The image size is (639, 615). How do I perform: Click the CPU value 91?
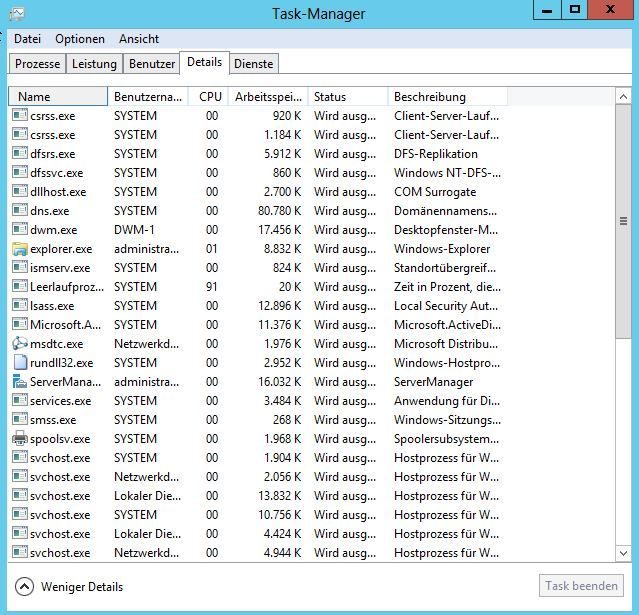(x=212, y=287)
